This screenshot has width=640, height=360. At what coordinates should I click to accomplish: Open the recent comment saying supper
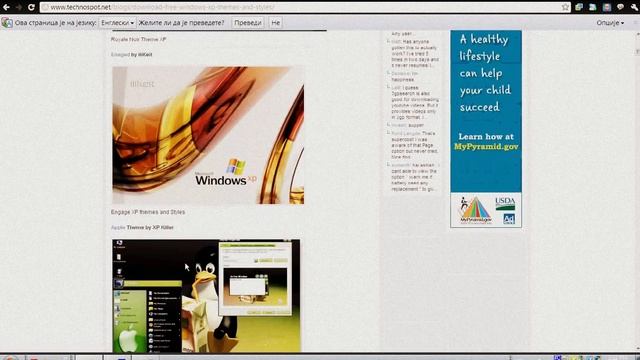pyautogui.click(x=408, y=125)
